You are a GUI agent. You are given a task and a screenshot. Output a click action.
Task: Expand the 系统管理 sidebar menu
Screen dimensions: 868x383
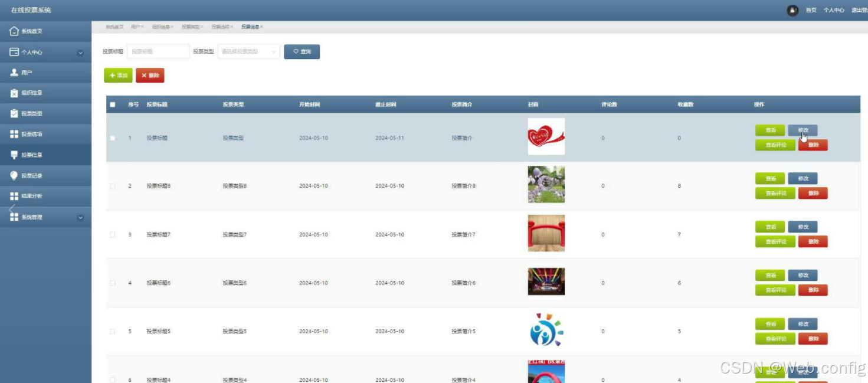coord(79,217)
